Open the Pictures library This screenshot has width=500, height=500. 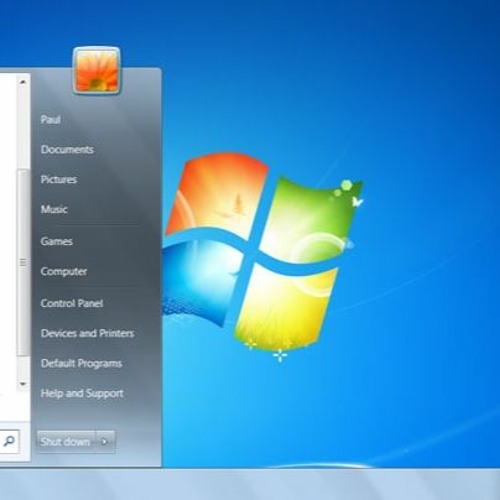click(59, 179)
